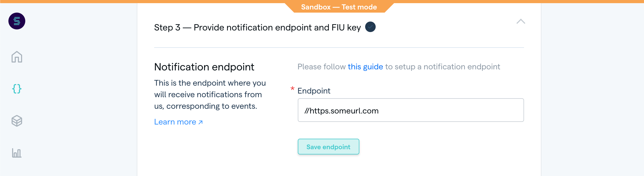Click the Endpoint field label

[314, 91]
